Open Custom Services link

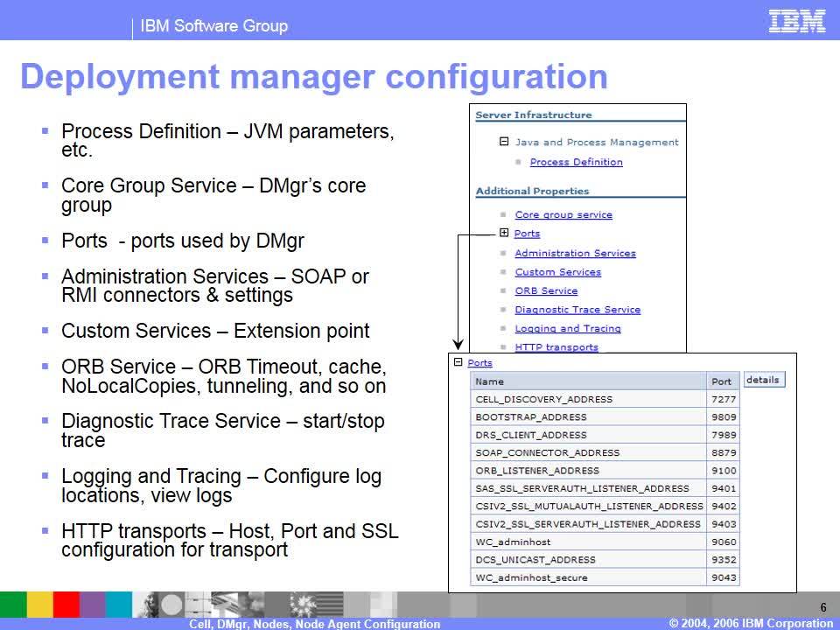[557, 272]
